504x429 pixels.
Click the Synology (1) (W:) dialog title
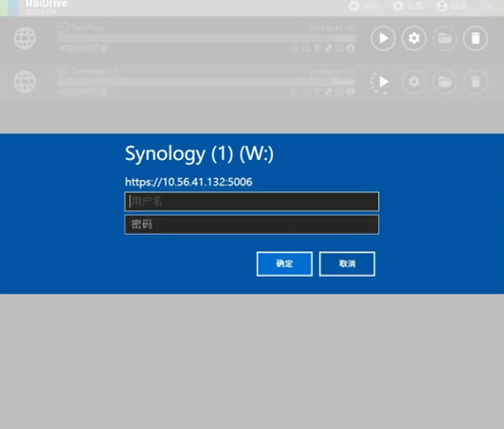point(199,154)
